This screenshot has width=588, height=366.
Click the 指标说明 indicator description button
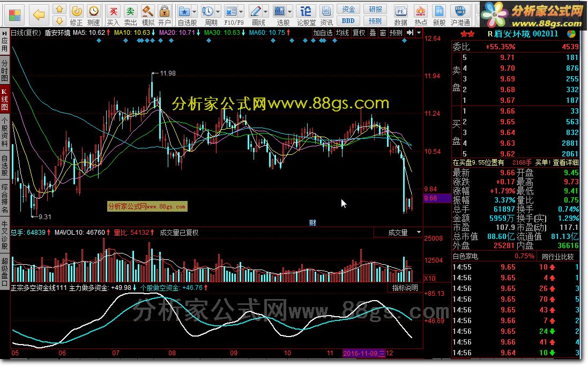[405, 288]
